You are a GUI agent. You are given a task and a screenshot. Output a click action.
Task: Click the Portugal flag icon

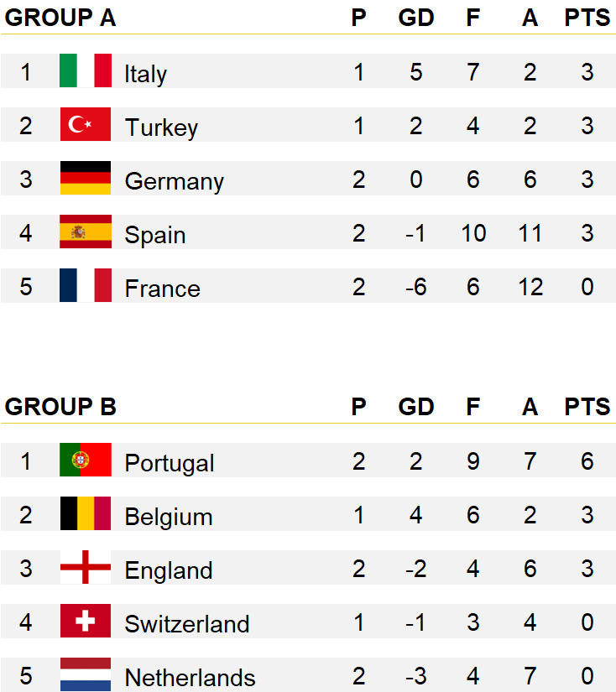tap(86, 460)
